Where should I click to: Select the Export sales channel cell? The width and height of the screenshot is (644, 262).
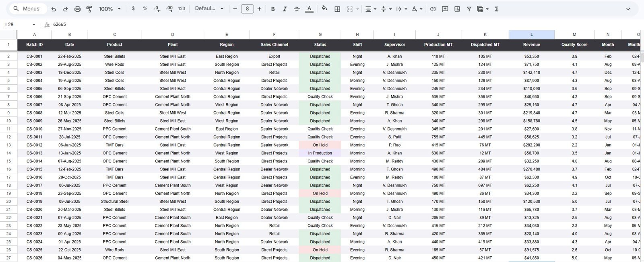pyautogui.click(x=275, y=56)
